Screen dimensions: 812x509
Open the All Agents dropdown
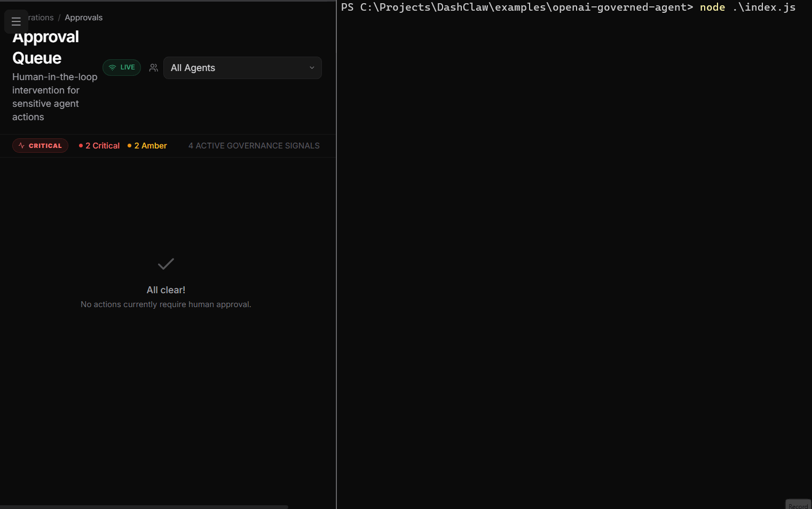pos(242,68)
